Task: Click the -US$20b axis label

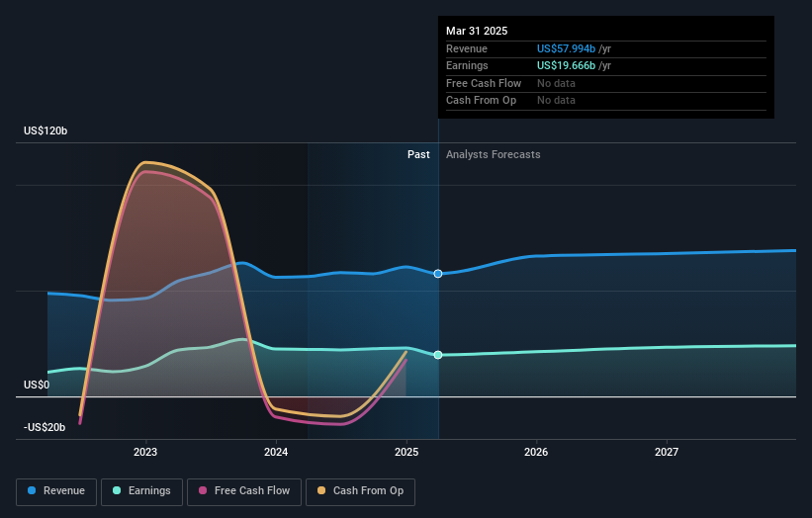Action: click(x=45, y=427)
